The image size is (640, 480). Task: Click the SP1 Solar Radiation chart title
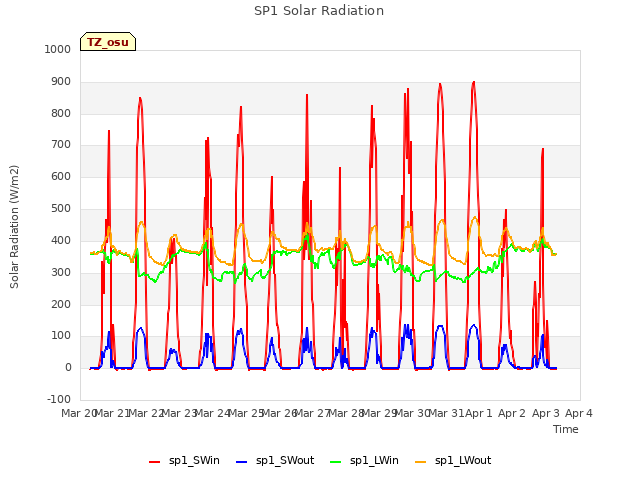[319, 11]
